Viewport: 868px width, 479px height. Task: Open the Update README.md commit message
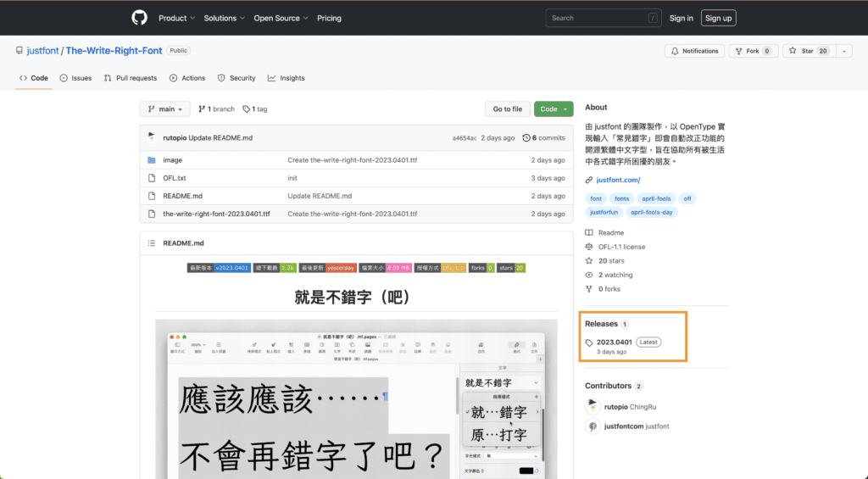[220, 138]
